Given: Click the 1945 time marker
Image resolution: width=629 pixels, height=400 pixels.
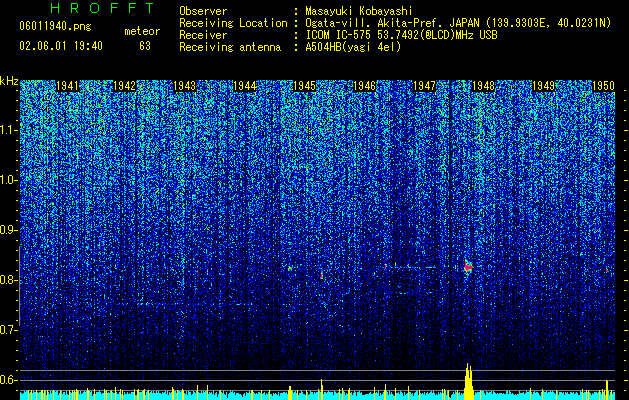Looking at the screenshot, I should tap(304, 86).
